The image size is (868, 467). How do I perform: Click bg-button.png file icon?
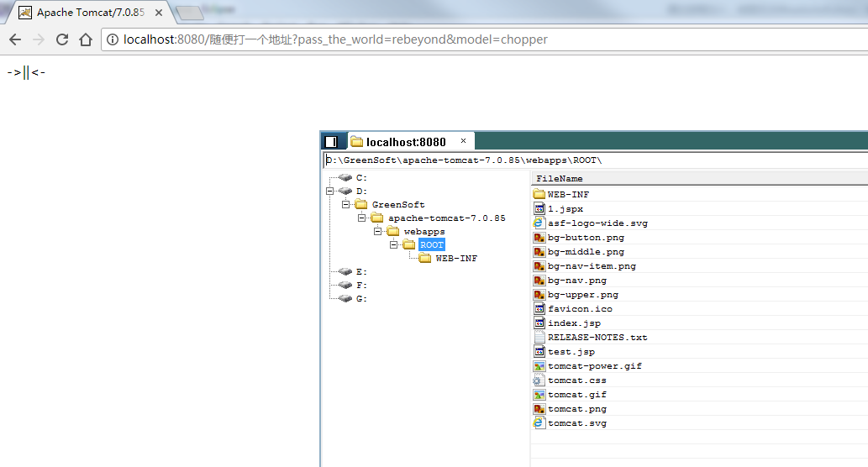539,238
